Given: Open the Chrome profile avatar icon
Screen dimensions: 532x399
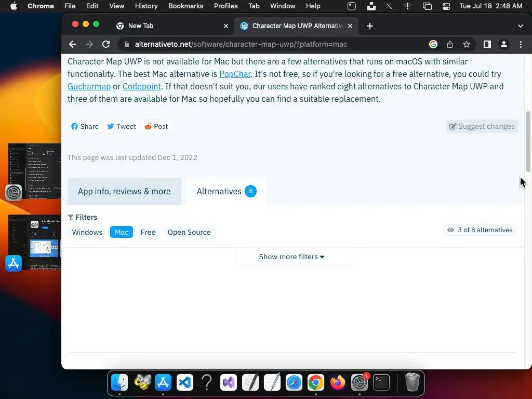Looking at the screenshot, I should 504,44.
